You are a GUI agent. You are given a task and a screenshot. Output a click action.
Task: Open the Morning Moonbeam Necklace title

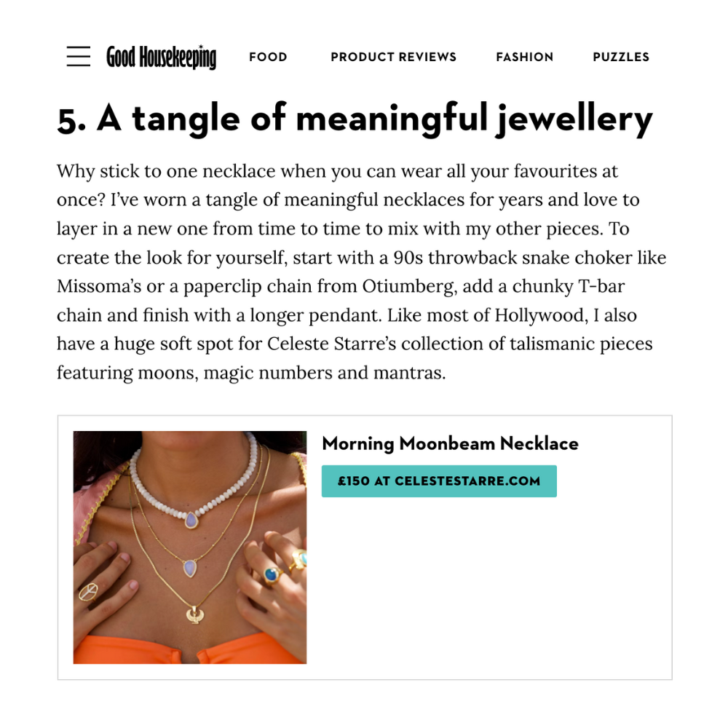click(x=450, y=443)
